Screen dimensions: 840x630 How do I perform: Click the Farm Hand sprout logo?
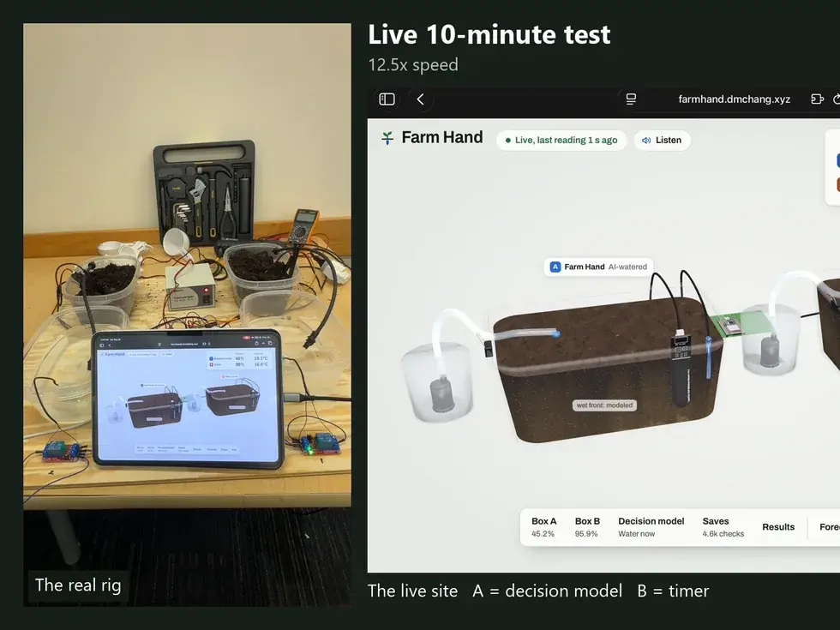(387, 138)
